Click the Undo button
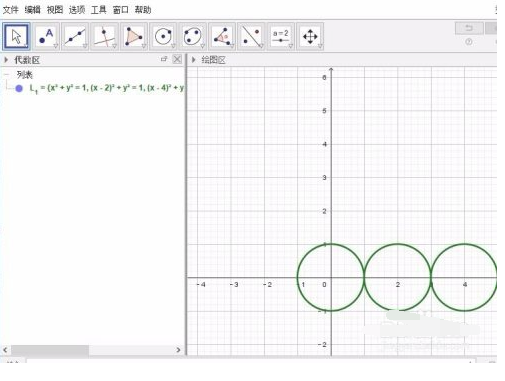Screen dimensions: 505x381 tap(469, 28)
